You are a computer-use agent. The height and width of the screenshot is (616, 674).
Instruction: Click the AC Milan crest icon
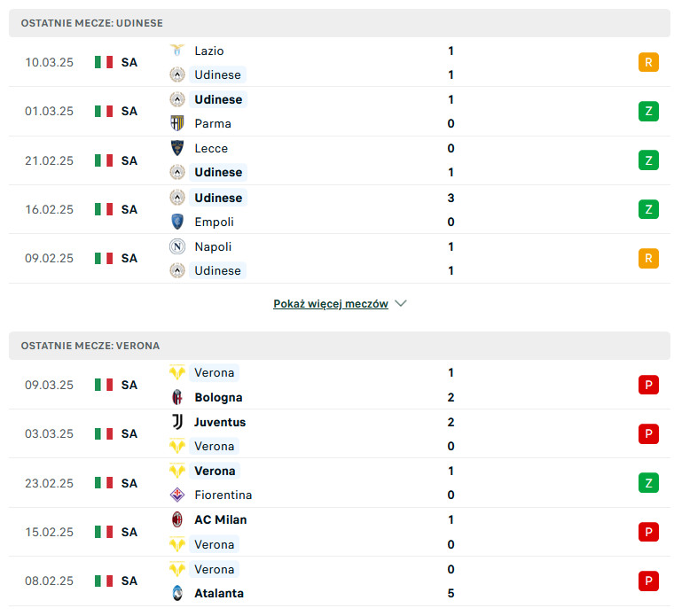coord(177,519)
